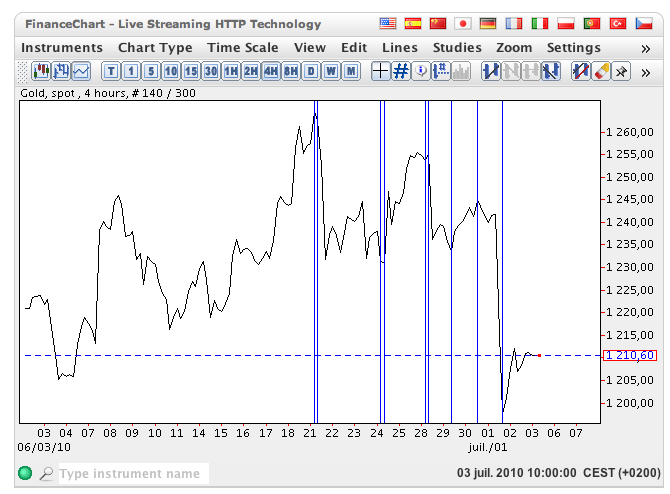Open the Studies menu
The width and height of the screenshot is (670, 494).
click(457, 48)
